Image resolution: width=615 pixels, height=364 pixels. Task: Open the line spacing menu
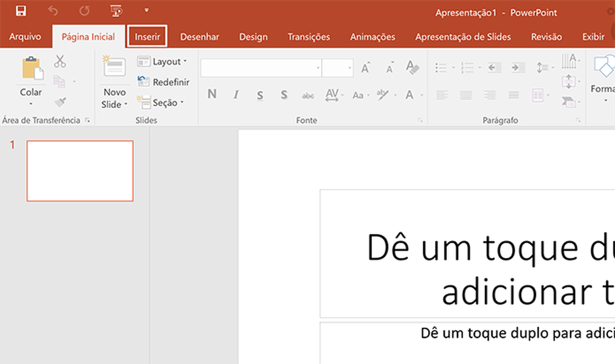pyautogui.click(x=545, y=68)
